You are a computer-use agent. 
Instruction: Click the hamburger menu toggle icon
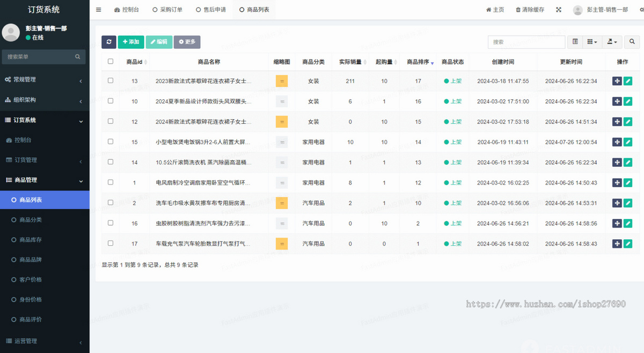click(x=98, y=10)
